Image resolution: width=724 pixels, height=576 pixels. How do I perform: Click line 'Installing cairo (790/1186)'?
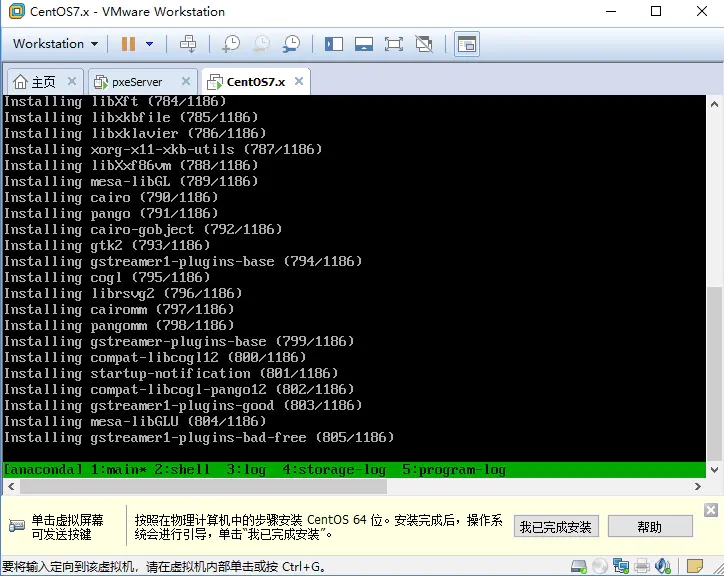point(111,198)
